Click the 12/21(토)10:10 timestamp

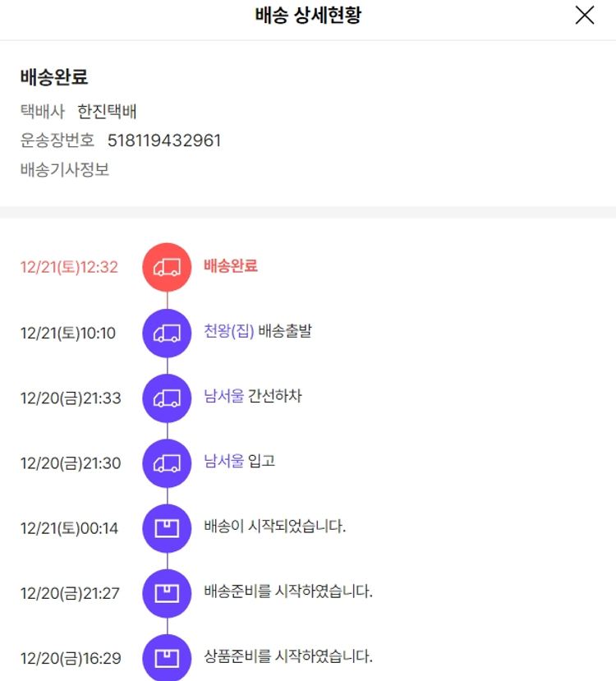point(68,333)
